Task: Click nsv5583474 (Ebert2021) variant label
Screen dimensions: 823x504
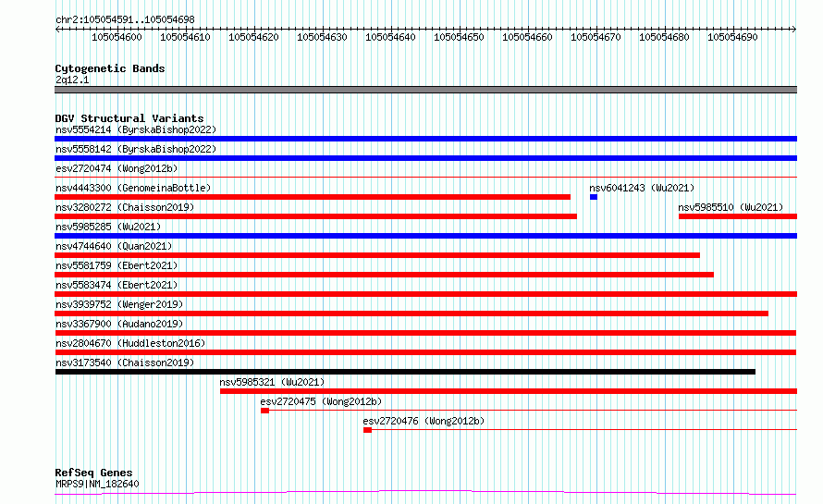Action: tap(117, 285)
